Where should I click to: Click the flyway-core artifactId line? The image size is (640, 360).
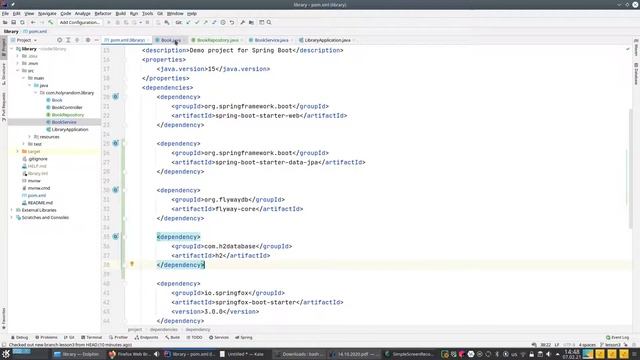[237, 209]
